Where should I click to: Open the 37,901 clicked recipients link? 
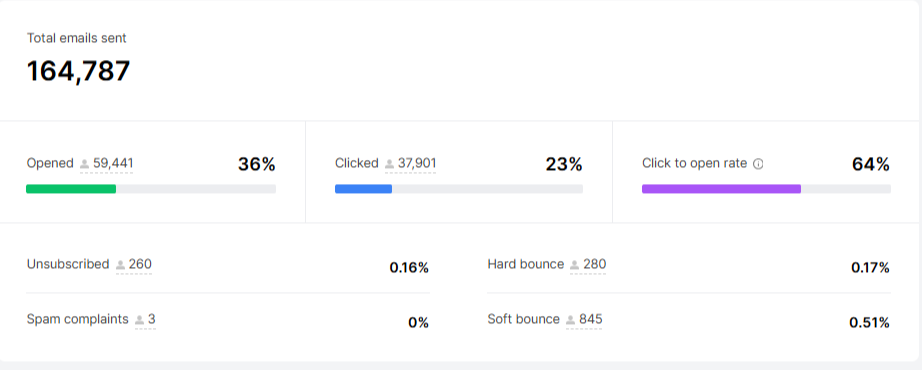tap(417, 164)
